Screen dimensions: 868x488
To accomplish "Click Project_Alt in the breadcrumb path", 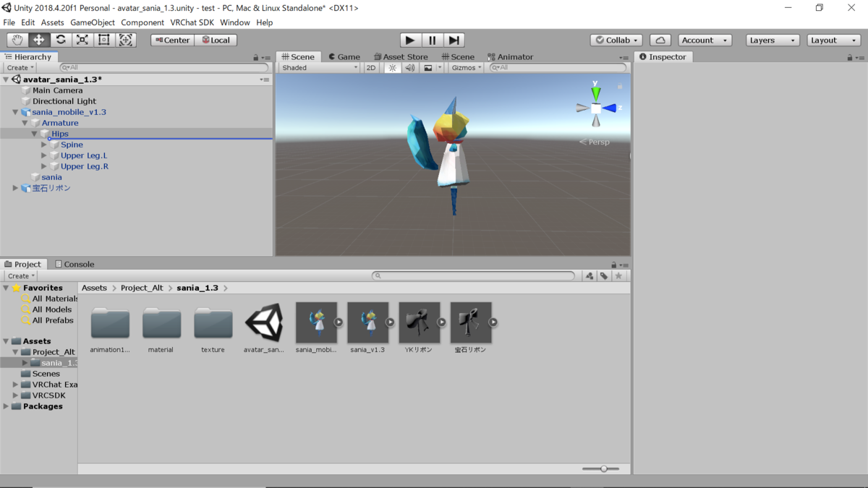I will pyautogui.click(x=142, y=288).
